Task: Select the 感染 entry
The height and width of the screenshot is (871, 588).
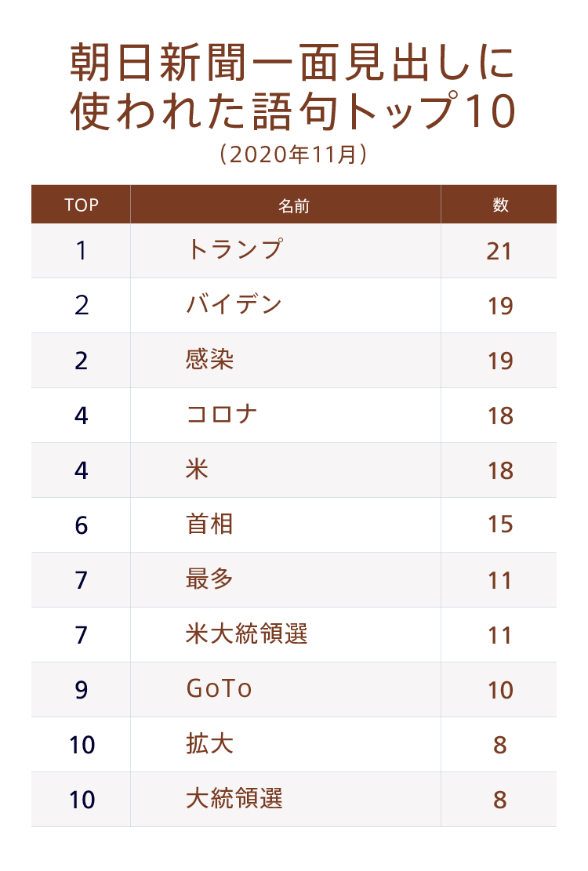Action: 210,360
